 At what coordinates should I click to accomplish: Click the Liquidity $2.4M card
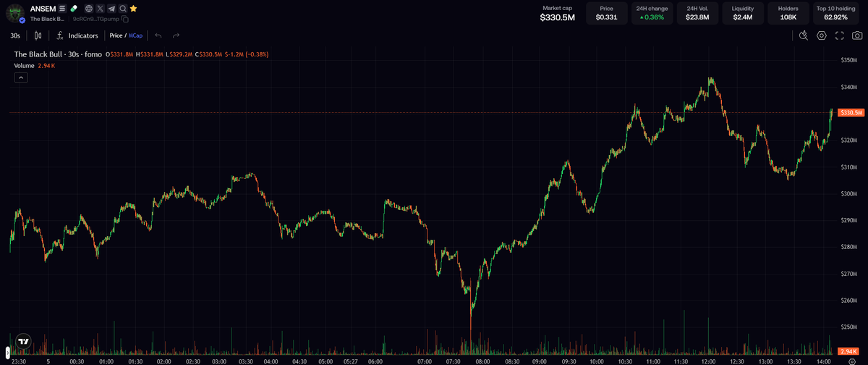[x=743, y=13]
